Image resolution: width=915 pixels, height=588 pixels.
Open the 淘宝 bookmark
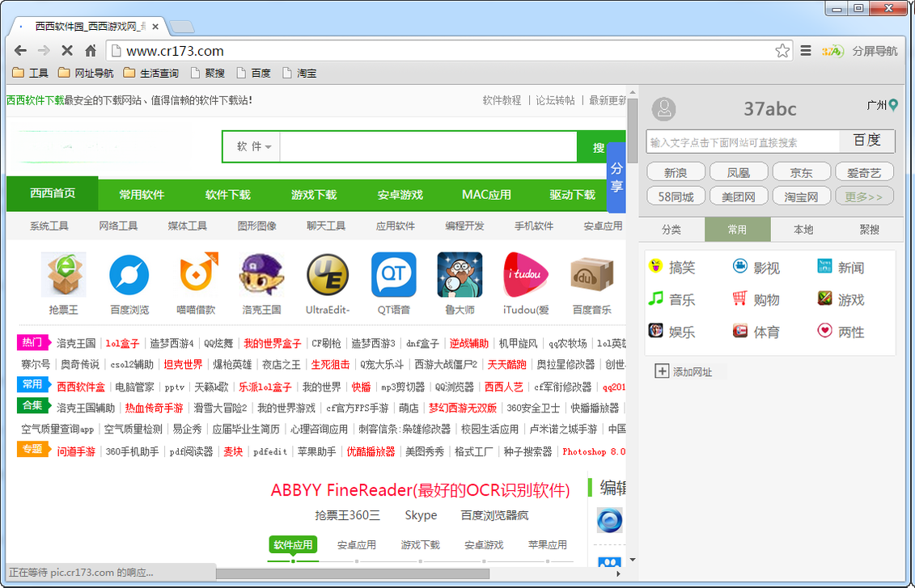299,73
